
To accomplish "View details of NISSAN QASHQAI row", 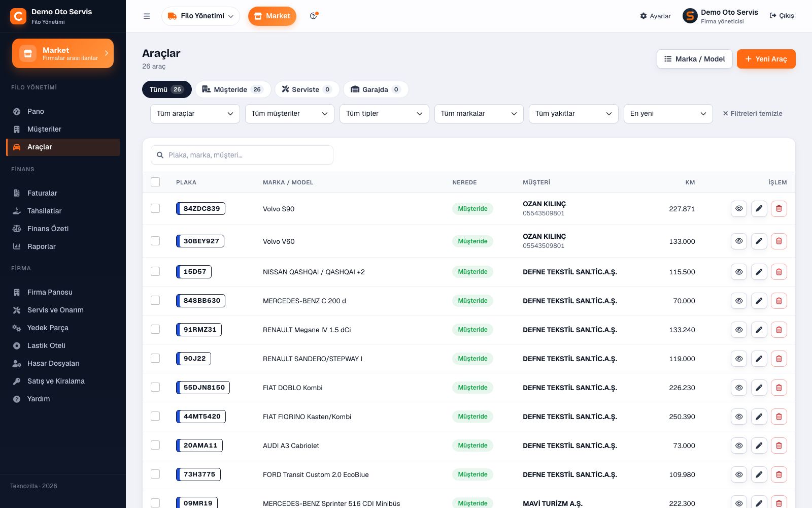I will [739, 272].
